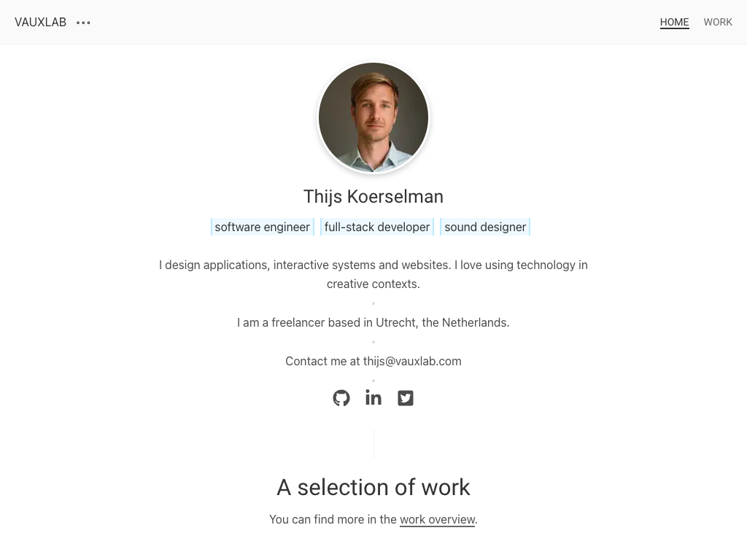Select the "software engineer" tag
Screen dimensions: 747x560
pos(263,227)
